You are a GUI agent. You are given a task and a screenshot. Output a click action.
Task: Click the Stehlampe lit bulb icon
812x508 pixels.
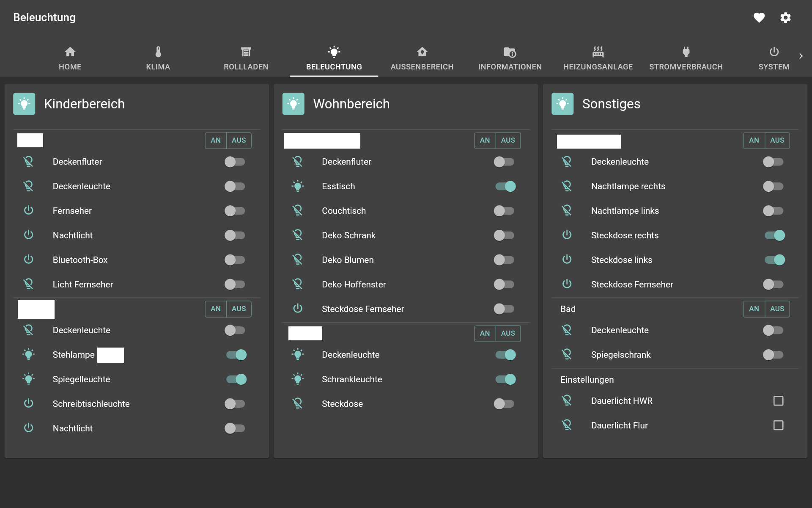click(28, 354)
